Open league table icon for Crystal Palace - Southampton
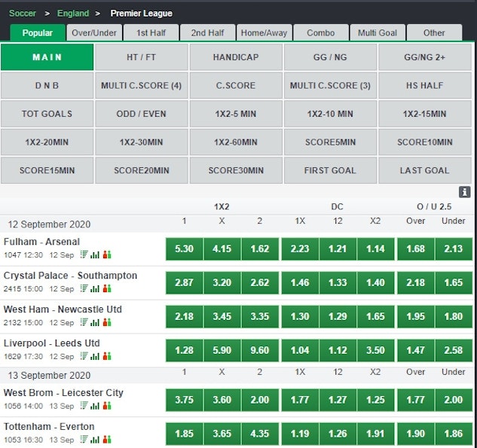477x448 pixels. 84,288
